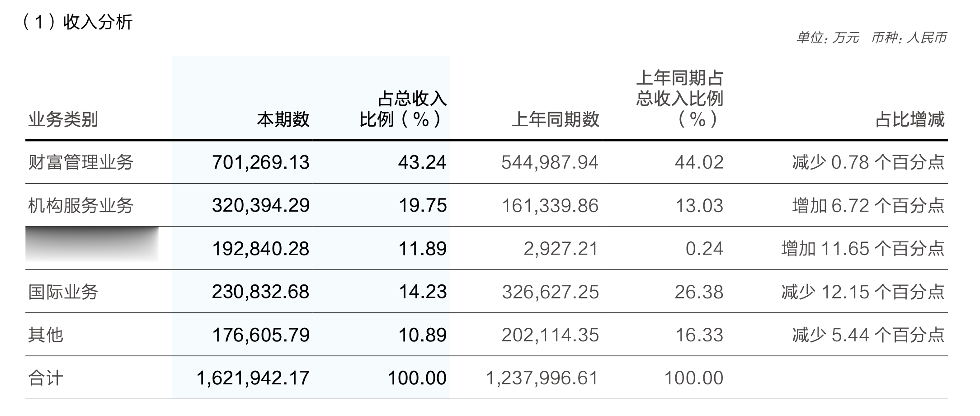Viewport: 980px width, 416px height.
Task: Select the percentage 43.24 cell
Action: point(422,162)
